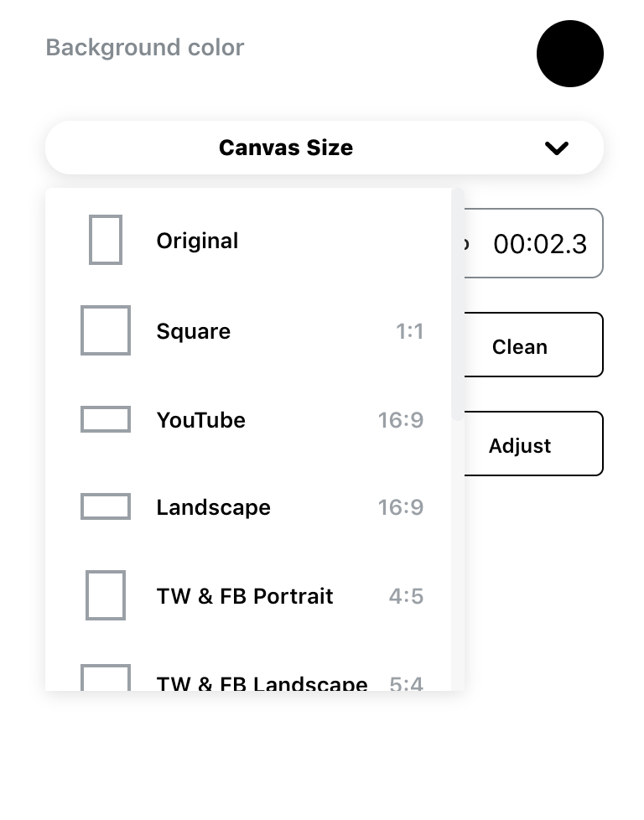Viewport: 644px width, 820px height.
Task: Choose YouTube from the canvas options
Action: 201,420
